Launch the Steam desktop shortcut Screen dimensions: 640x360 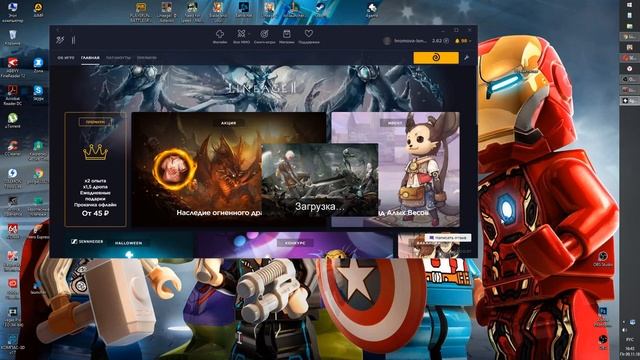pos(320,10)
